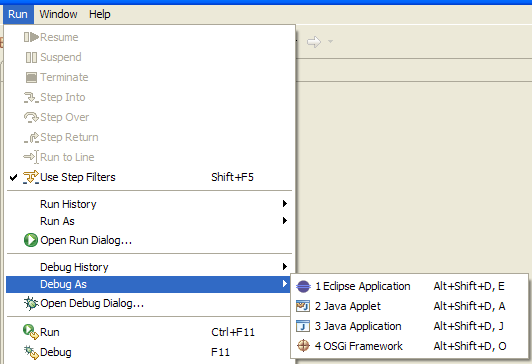Image resolution: width=532 pixels, height=364 pixels.
Task: Click the forward arrow toolbar icon
Action: click(314, 42)
